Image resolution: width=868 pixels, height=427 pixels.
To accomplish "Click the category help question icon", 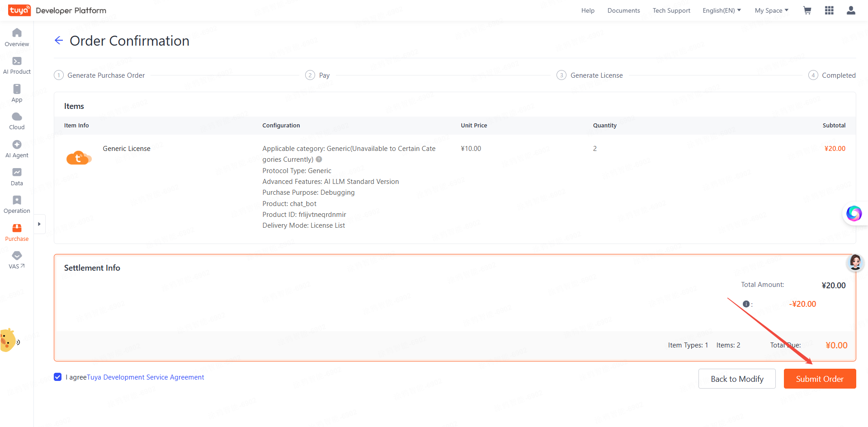I will coord(319,160).
